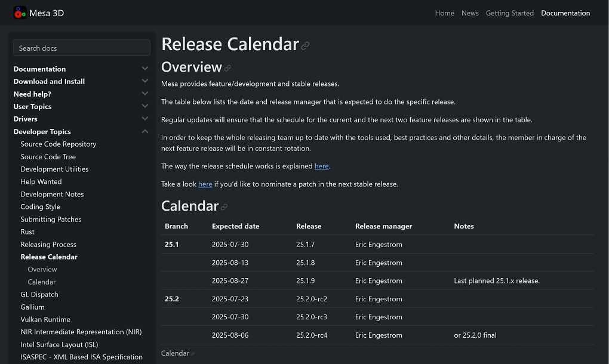Follow the 'here' link for nominating a patch
The height and width of the screenshot is (364, 609).
coord(205,184)
